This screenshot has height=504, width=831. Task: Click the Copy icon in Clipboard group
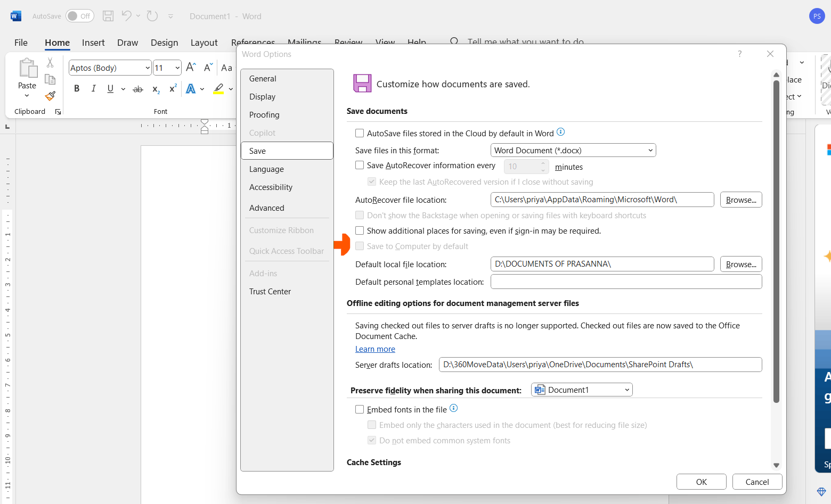point(50,79)
